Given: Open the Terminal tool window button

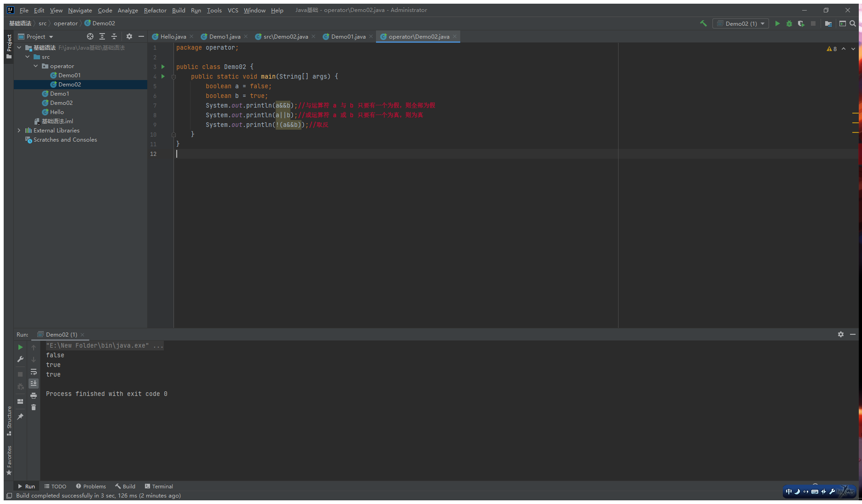Looking at the screenshot, I should [x=159, y=486].
